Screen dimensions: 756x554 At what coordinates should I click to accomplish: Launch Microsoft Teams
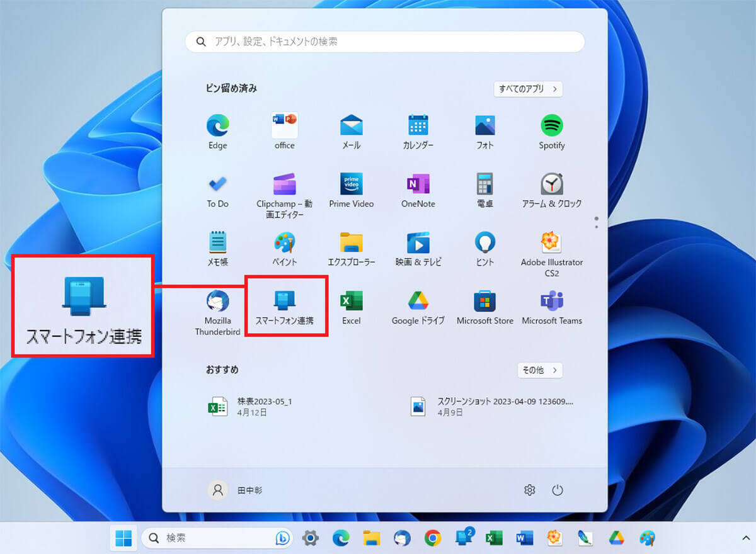point(552,307)
